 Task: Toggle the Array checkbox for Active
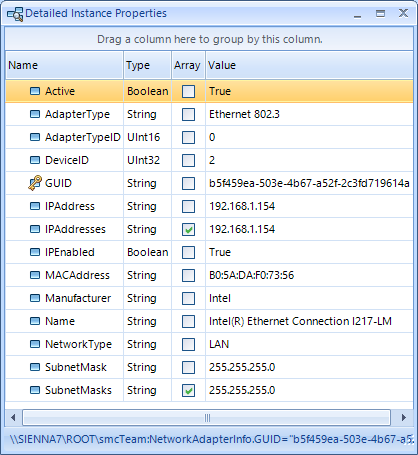coord(188,91)
